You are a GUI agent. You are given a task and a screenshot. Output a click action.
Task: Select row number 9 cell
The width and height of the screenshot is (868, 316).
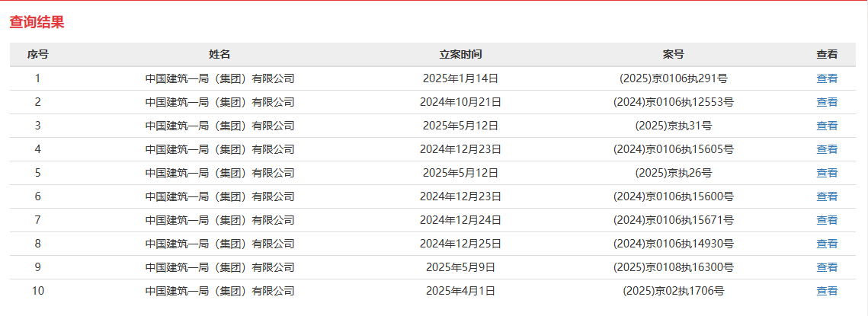(37, 267)
